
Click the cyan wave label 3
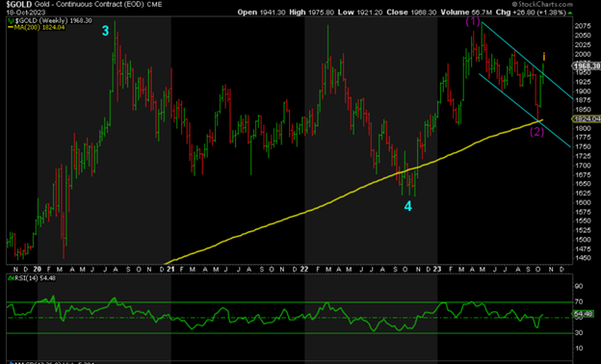coord(105,31)
